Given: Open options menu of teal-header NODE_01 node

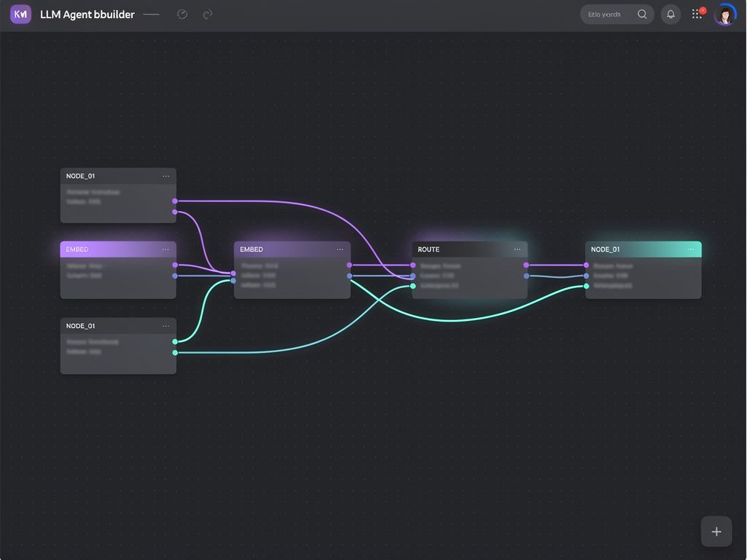Looking at the screenshot, I should (x=690, y=249).
